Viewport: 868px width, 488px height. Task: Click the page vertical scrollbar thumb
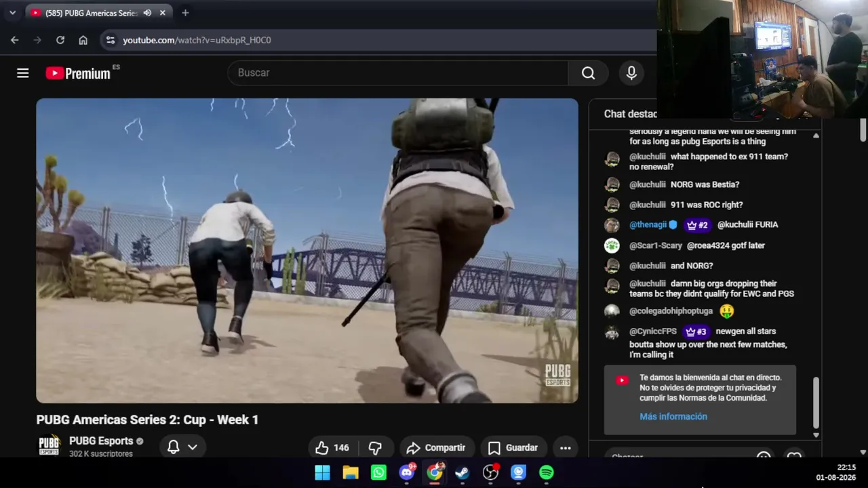tap(863, 130)
